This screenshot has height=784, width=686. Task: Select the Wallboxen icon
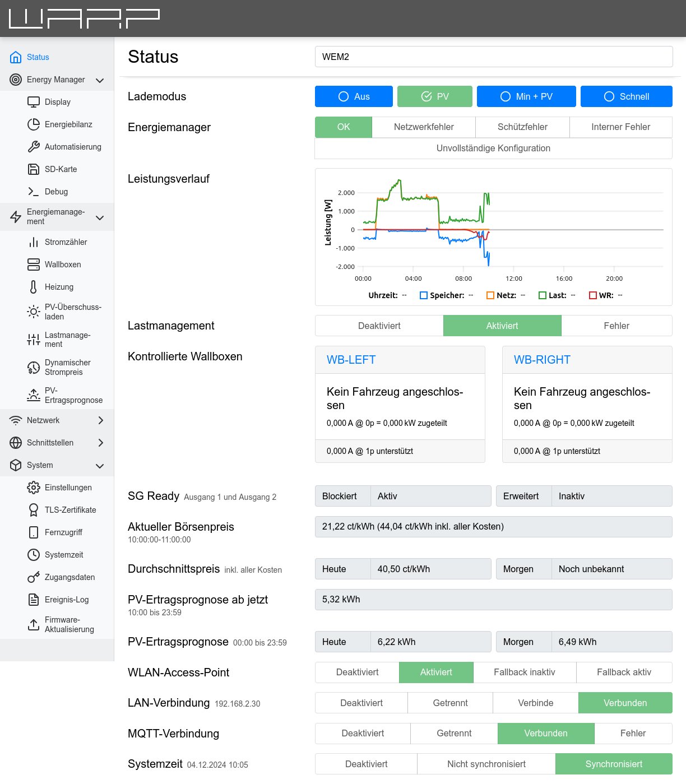pos(34,264)
